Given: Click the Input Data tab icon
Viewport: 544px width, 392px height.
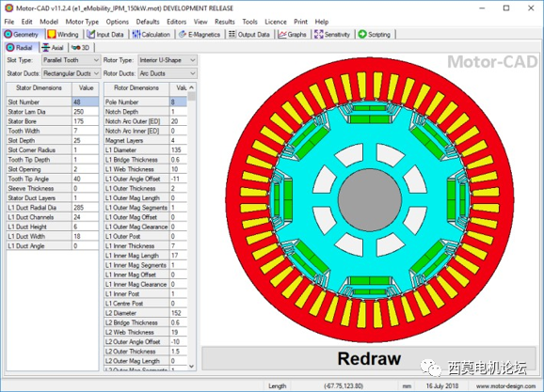Looking at the screenshot, I should click(x=91, y=35).
